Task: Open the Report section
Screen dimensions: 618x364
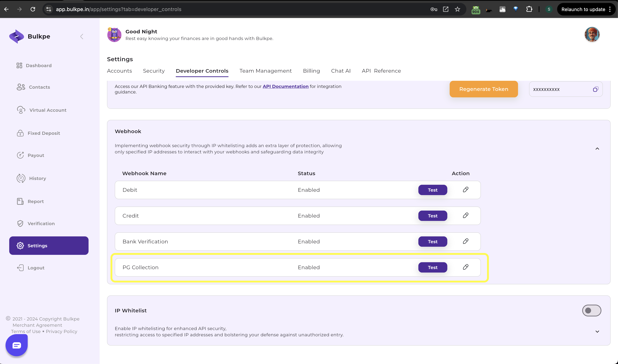Action: pos(30,201)
